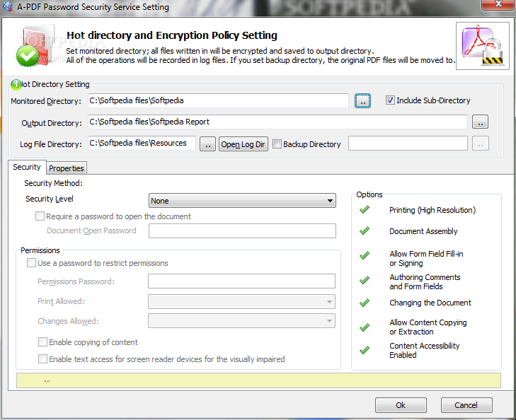
Task: Click the Output Directory path field
Action: pyautogui.click(x=277, y=122)
